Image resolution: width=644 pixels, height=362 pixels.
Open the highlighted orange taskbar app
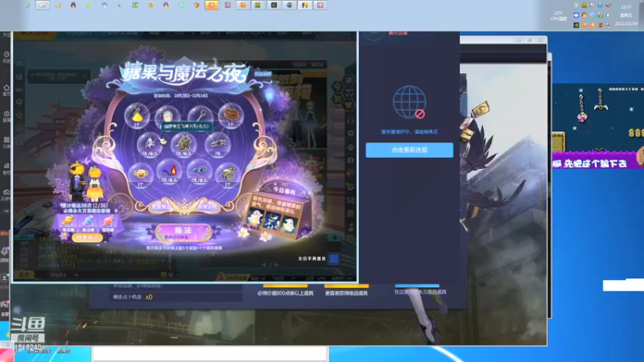coord(212,5)
